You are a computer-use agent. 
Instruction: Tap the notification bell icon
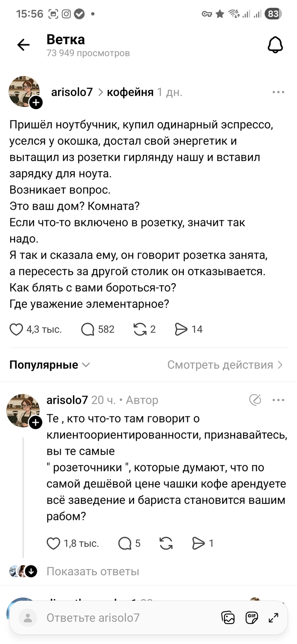point(275,45)
